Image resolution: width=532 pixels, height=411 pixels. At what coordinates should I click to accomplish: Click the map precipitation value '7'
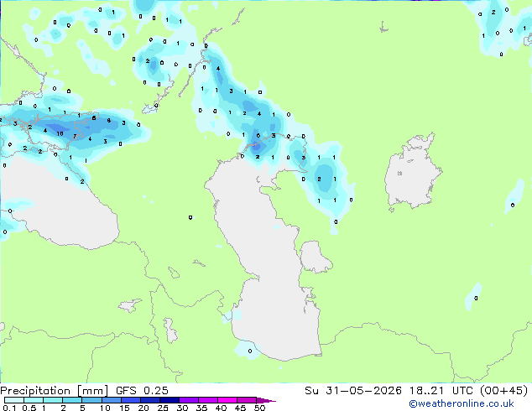[x=75, y=137]
